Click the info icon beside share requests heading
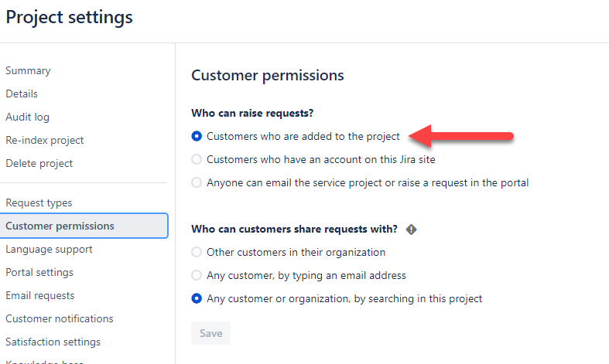 click(x=412, y=230)
